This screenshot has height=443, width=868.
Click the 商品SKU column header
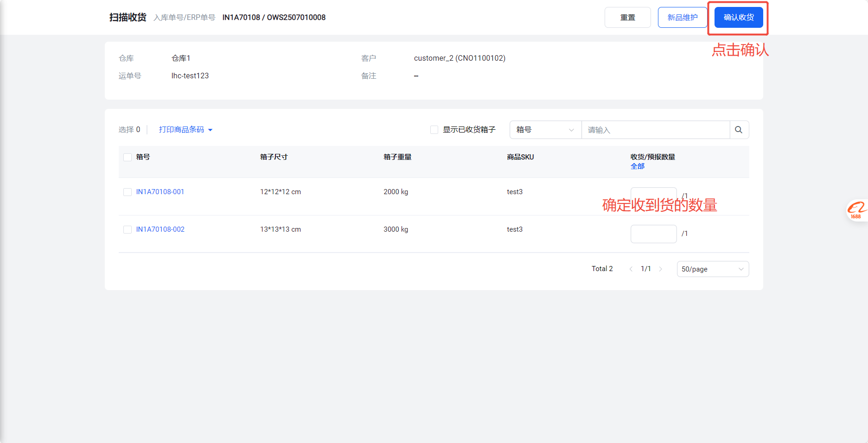point(520,157)
